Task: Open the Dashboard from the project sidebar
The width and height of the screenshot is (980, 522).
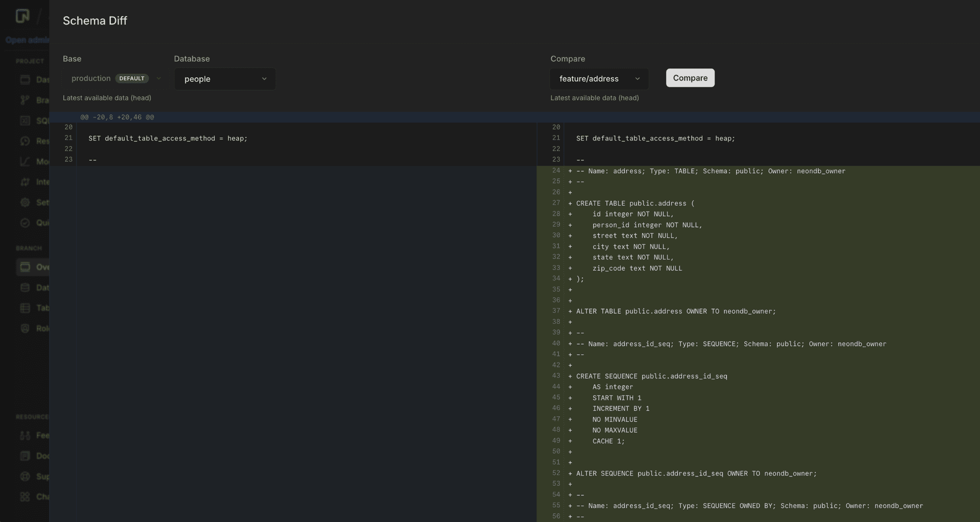Action: (x=26, y=79)
